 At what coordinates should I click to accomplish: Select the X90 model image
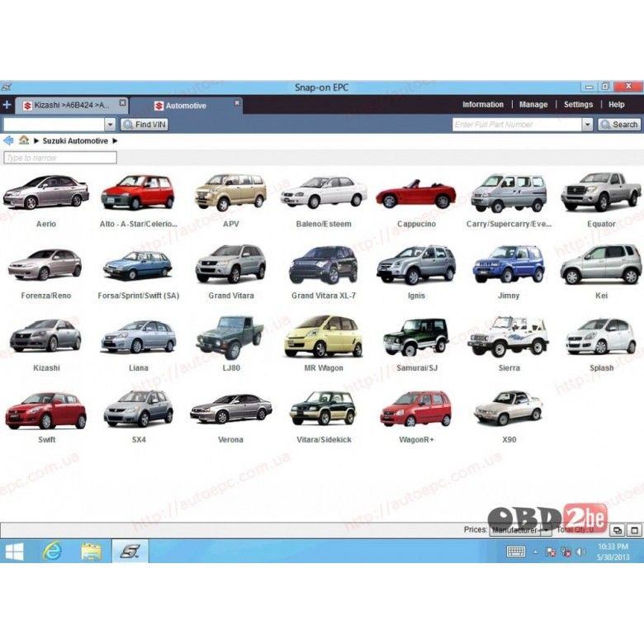(509, 407)
